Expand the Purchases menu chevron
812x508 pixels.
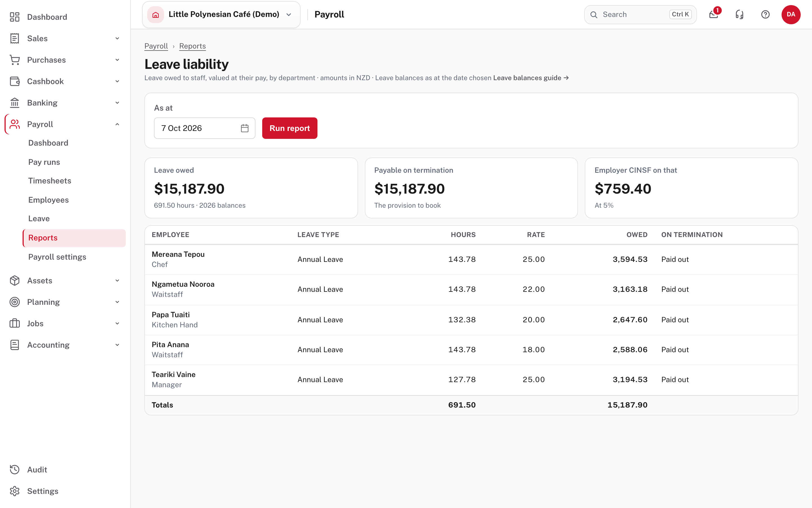[x=117, y=60]
